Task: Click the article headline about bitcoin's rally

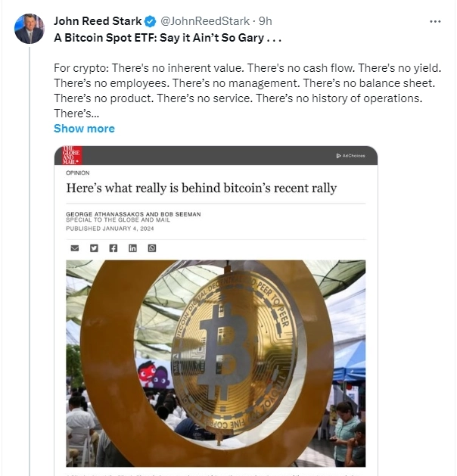Action: tap(201, 188)
